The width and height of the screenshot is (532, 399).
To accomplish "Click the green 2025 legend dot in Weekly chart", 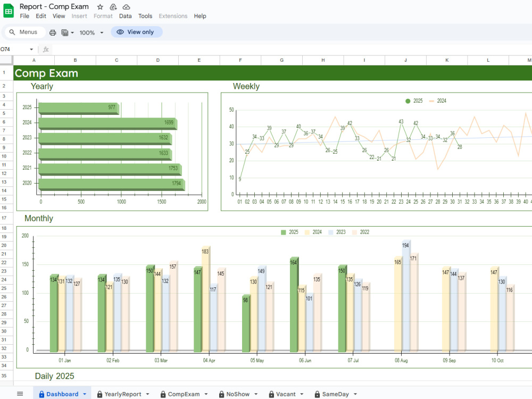I will point(408,101).
